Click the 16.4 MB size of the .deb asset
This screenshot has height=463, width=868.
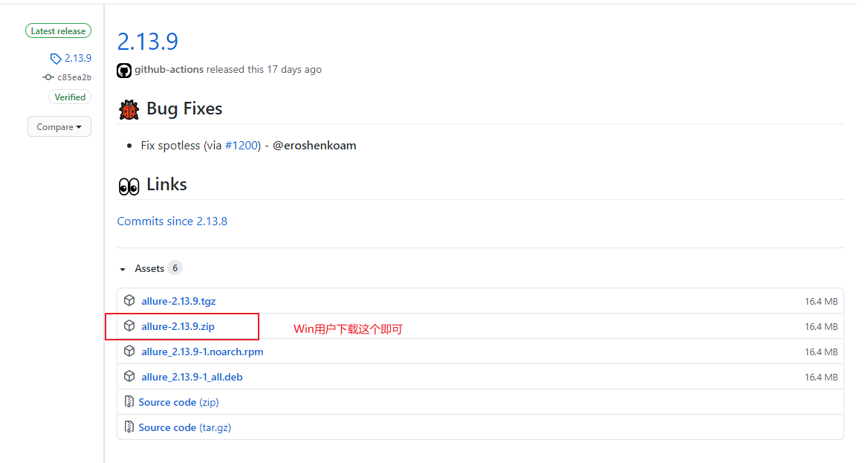821,377
